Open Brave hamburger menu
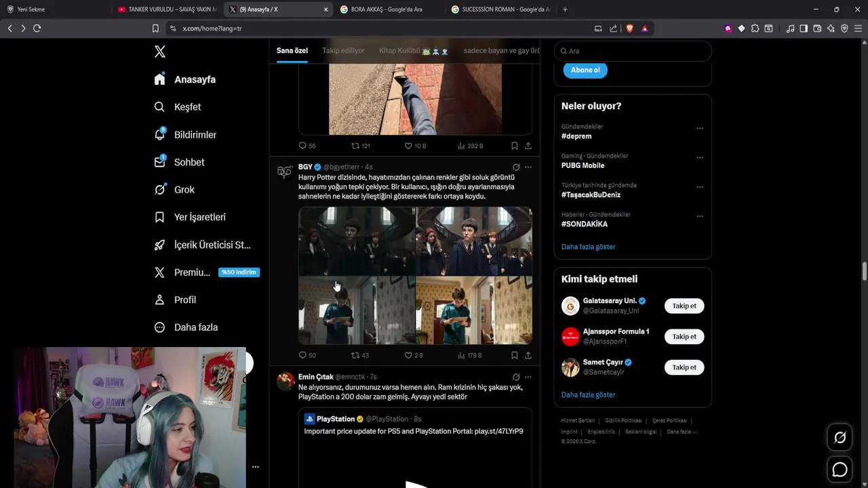This screenshot has width=868, height=488. click(x=858, y=28)
